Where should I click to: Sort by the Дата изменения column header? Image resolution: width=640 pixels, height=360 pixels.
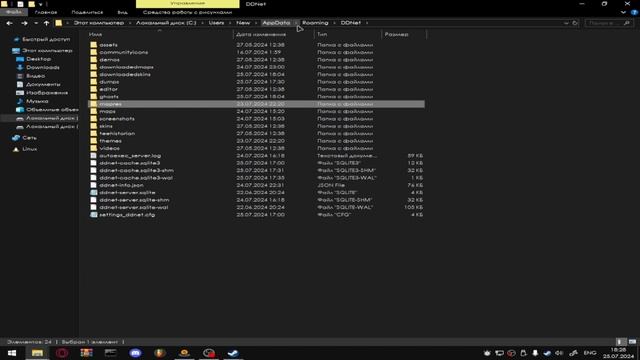coord(260,35)
